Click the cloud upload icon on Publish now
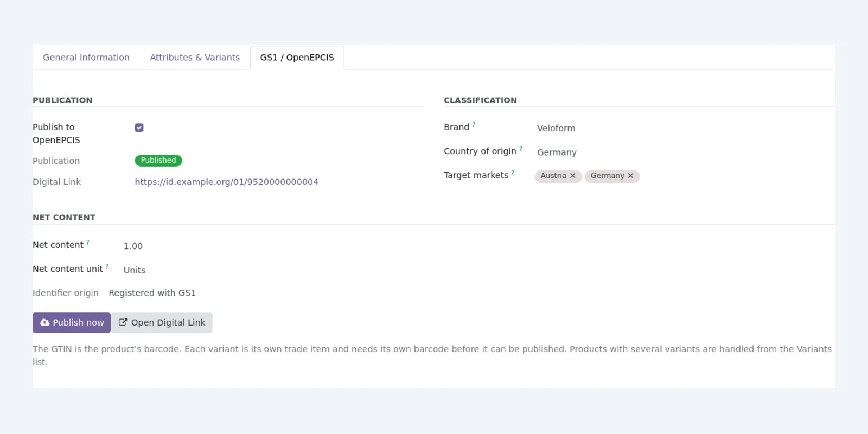 45,323
